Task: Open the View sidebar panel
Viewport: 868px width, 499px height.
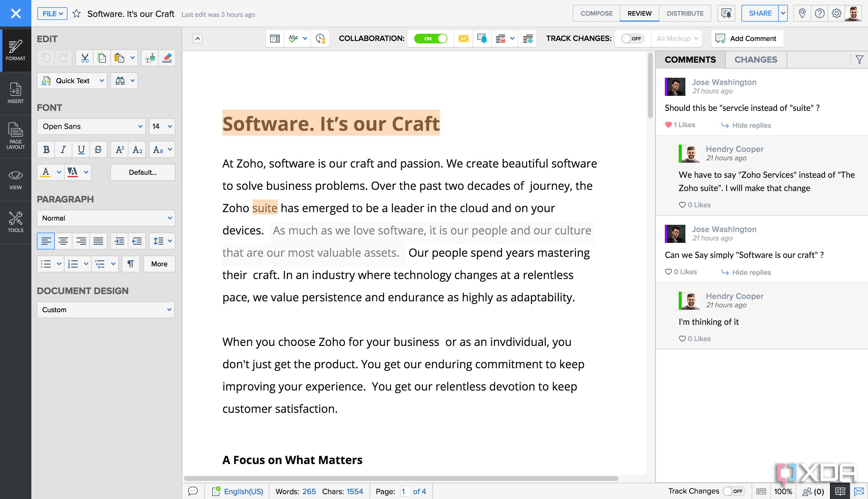Action: (x=15, y=180)
